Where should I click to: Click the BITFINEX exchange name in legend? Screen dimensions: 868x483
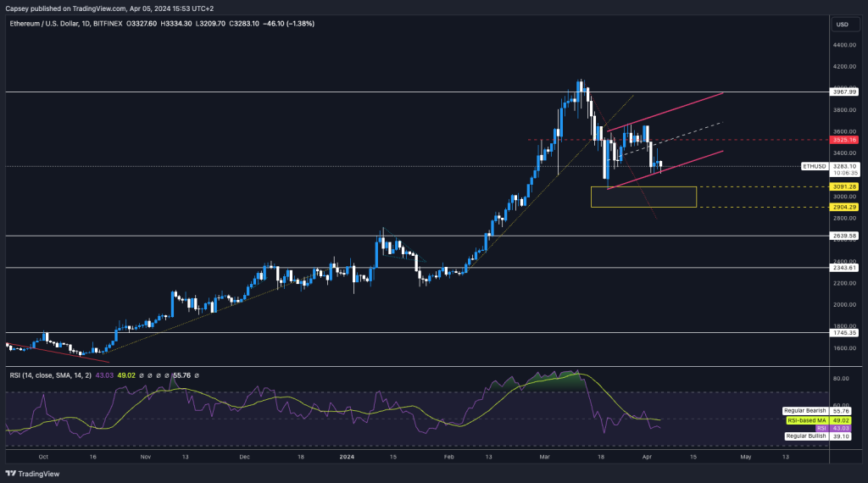pos(108,24)
